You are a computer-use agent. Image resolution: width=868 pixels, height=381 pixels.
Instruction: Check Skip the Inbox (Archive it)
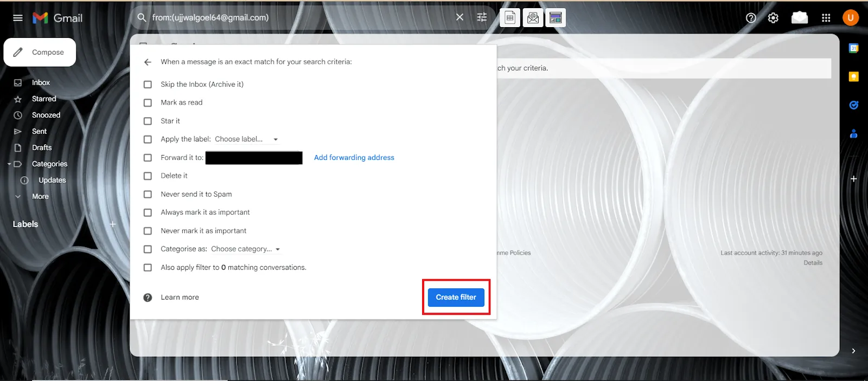point(148,85)
